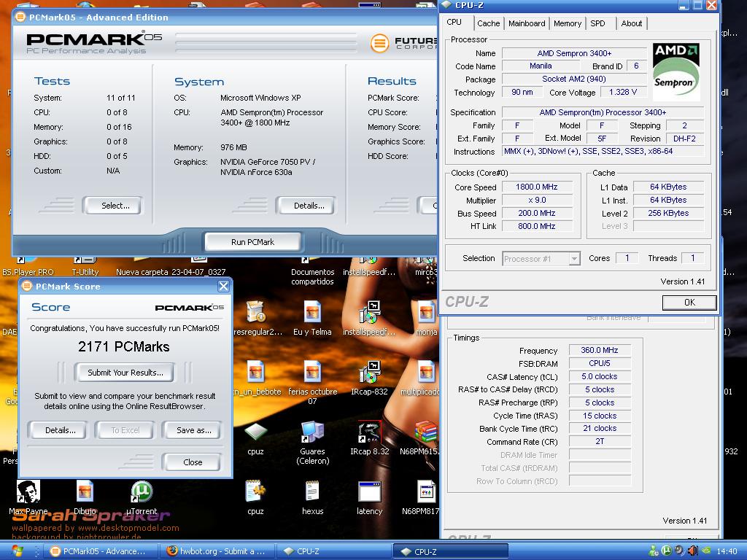Image resolution: width=747 pixels, height=560 pixels.
Task: Click the HT Link value 800.0 MHz
Action: [x=537, y=226]
